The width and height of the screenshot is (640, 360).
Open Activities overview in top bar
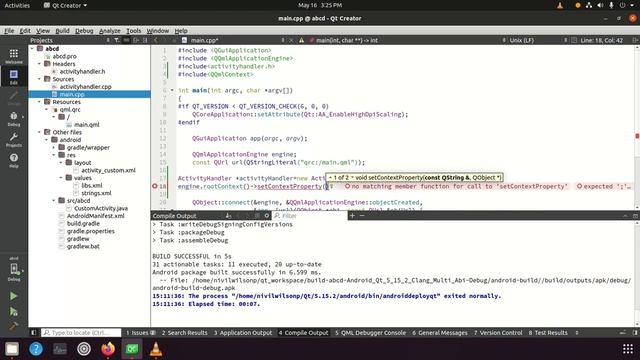pyautogui.click(x=17, y=5)
